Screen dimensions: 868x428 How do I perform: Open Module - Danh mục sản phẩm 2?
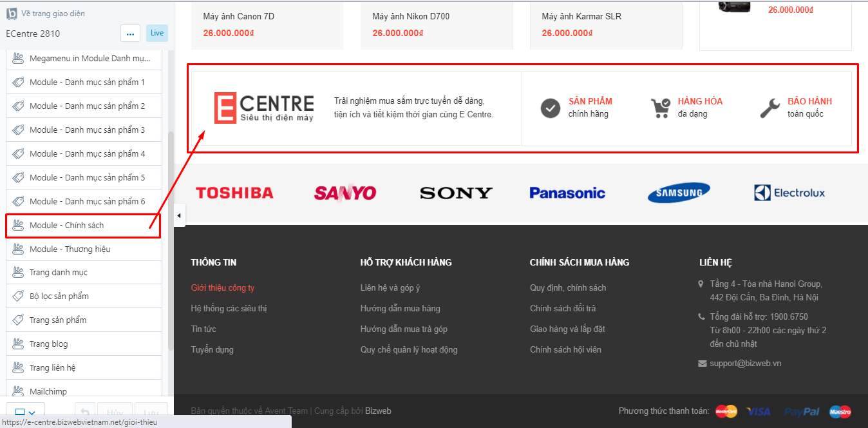84,106
